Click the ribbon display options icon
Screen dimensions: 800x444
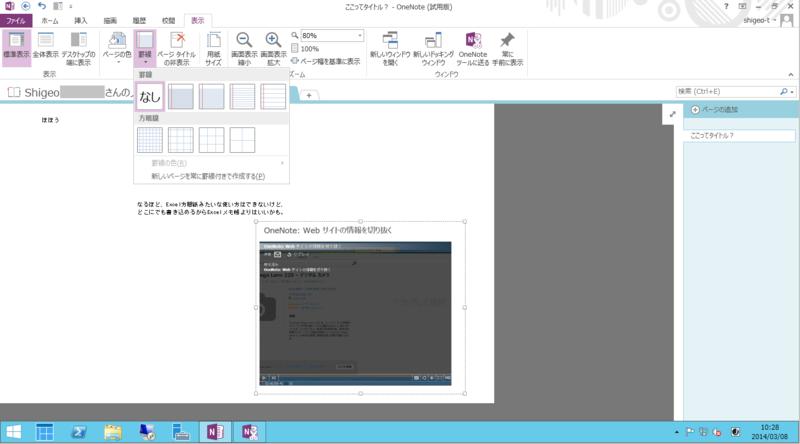coord(742,6)
